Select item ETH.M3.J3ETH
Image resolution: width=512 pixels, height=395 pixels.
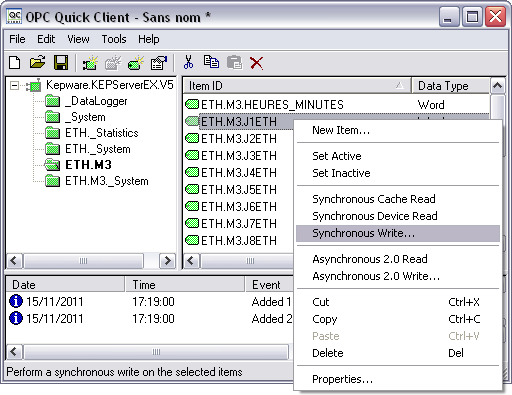[x=239, y=156]
